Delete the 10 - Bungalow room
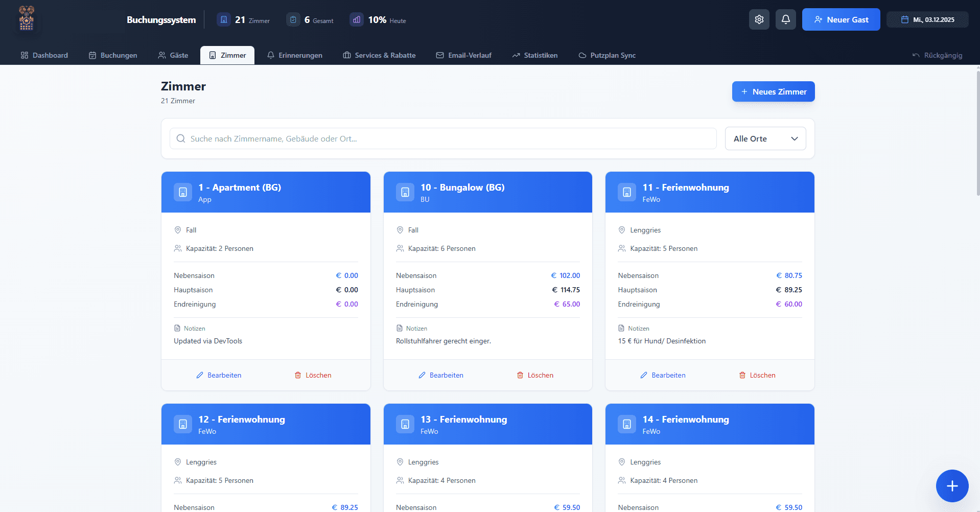Screen dimensions: 980x512 tap(535, 375)
